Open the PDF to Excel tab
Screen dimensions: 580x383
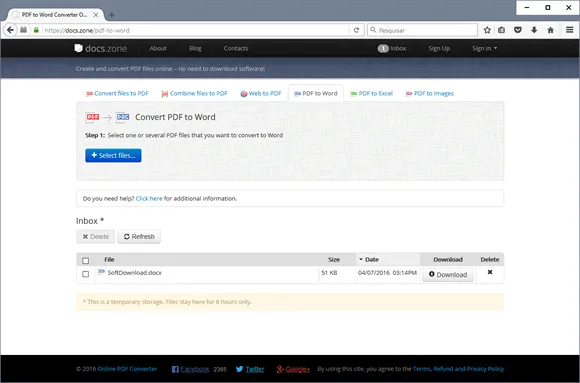coord(372,94)
